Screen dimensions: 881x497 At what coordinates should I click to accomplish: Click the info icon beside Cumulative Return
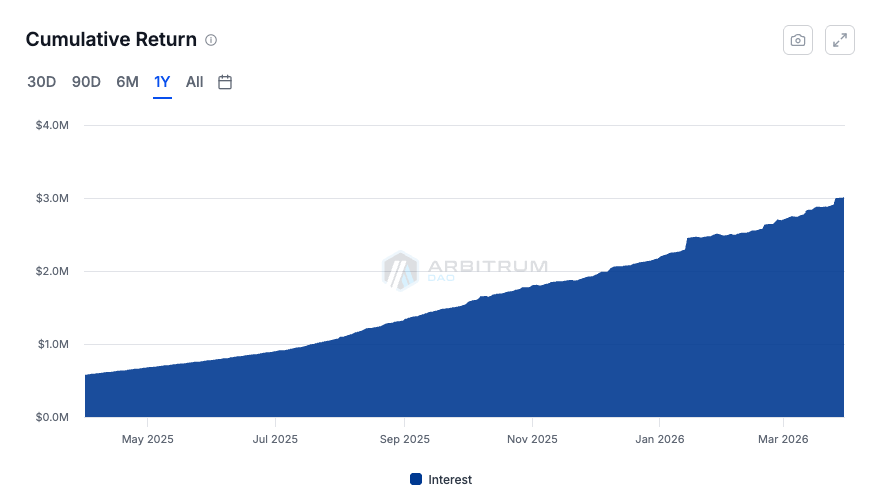[211, 40]
